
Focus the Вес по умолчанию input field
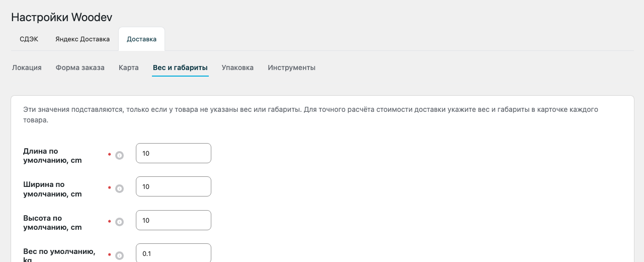(x=174, y=253)
